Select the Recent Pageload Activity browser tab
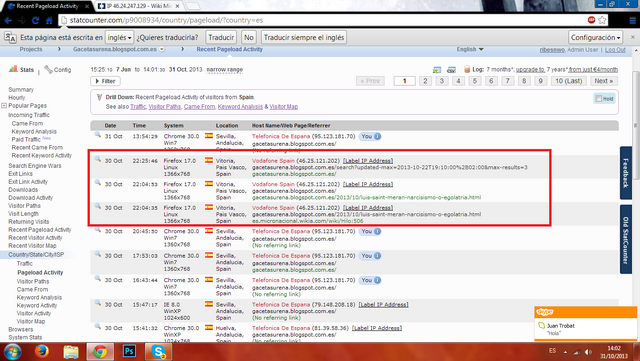The width and height of the screenshot is (640, 361). click(47, 6)
